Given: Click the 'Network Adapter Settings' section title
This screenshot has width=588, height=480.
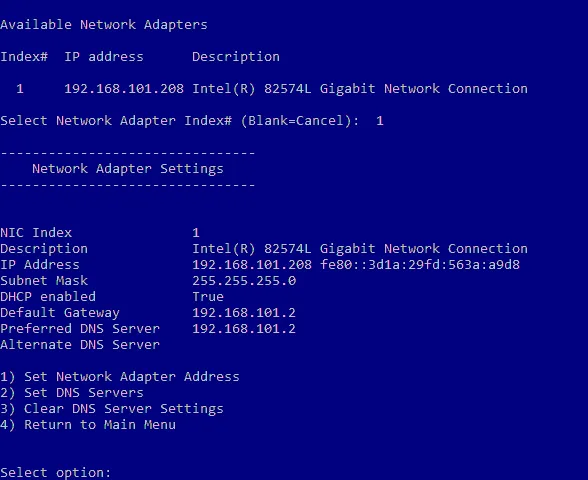Looking at the screenshot, I should point(128,169).
